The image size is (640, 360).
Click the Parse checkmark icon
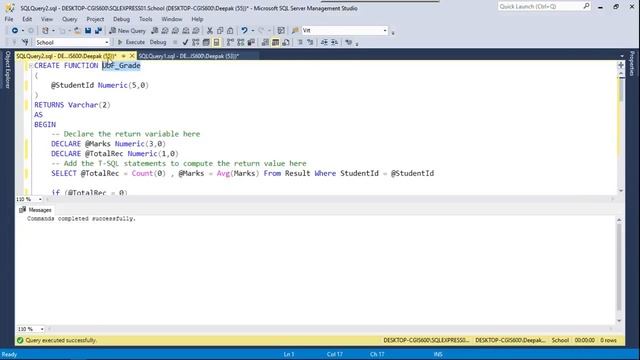tap(186, 42)
